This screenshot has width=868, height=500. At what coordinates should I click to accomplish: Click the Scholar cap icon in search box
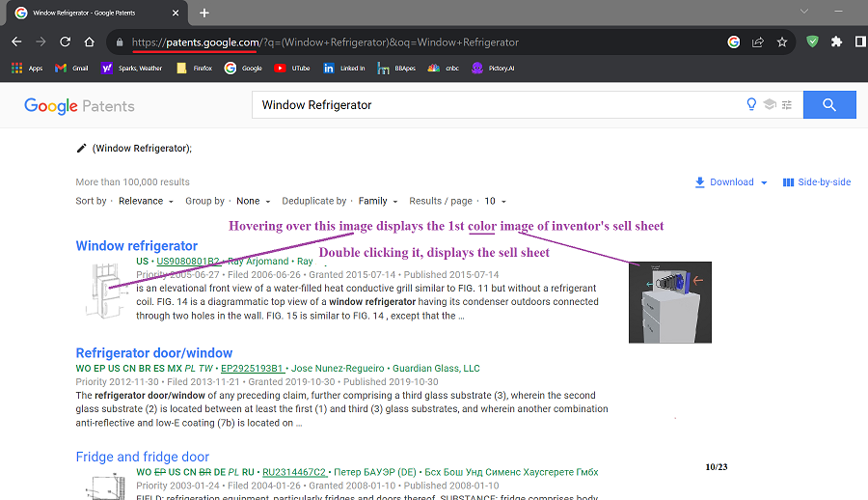point(770,104)
